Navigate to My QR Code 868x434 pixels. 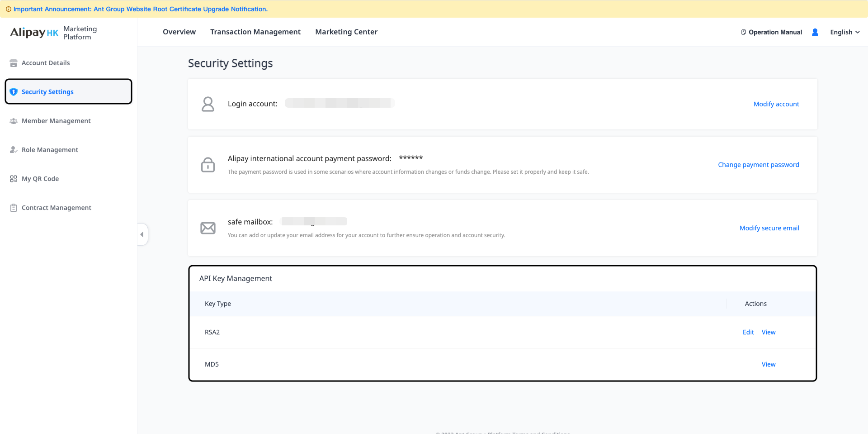[69, 179]
